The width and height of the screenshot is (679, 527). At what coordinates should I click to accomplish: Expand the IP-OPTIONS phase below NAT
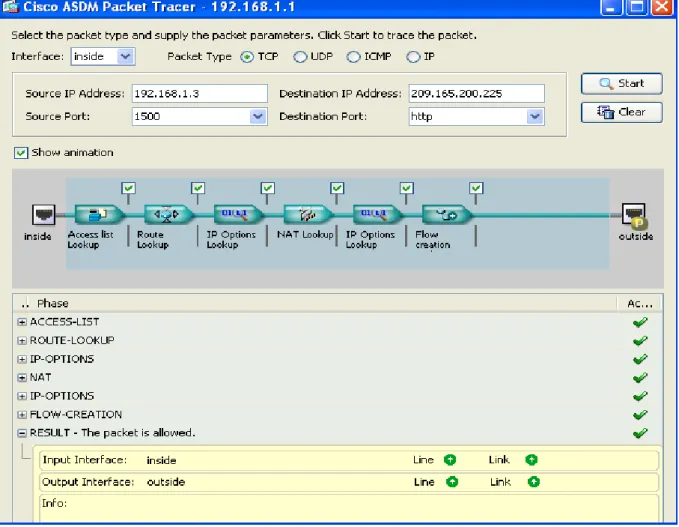coord(22,396)
